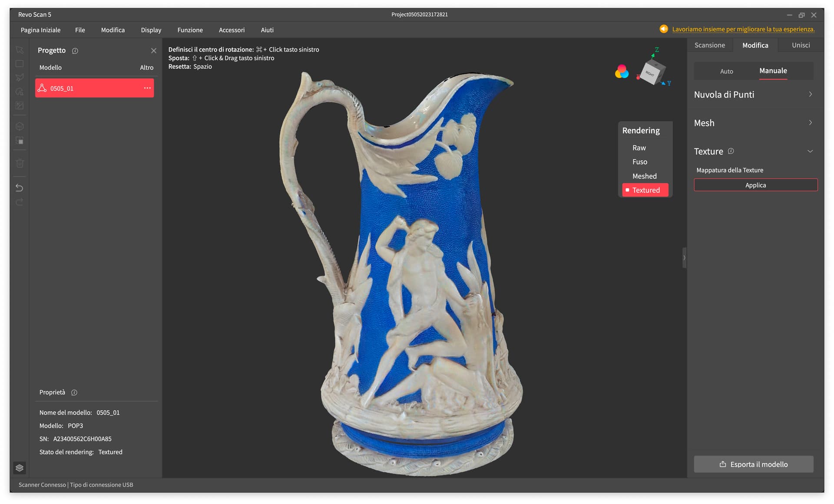
Task: Switch to Auto mode
Action: pyautogui.click(x=726, y=71)
